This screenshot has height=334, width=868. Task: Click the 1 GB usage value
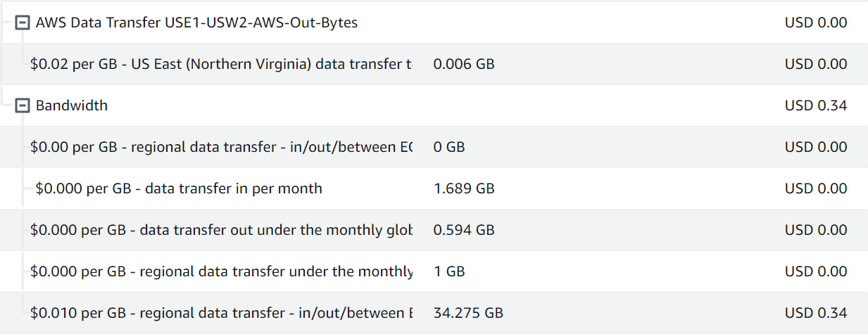tap(449, 271)
